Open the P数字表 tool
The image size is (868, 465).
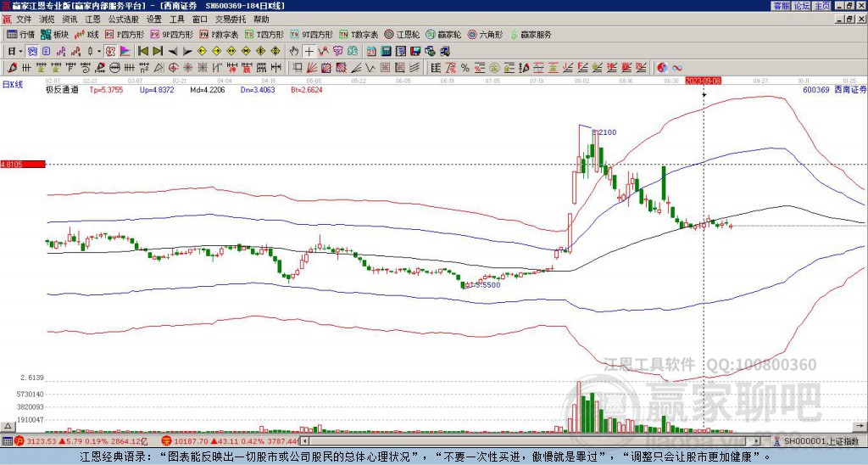(219, 34)
